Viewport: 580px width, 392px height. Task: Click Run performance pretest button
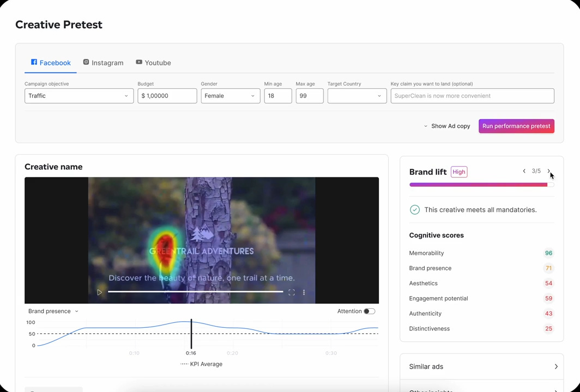[516, 126]
